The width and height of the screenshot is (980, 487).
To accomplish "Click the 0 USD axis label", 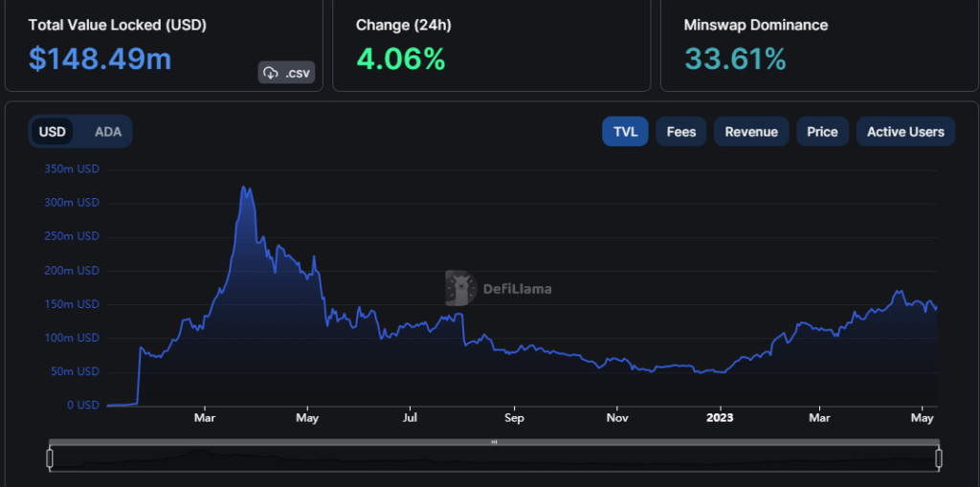I will click(83, 405).
